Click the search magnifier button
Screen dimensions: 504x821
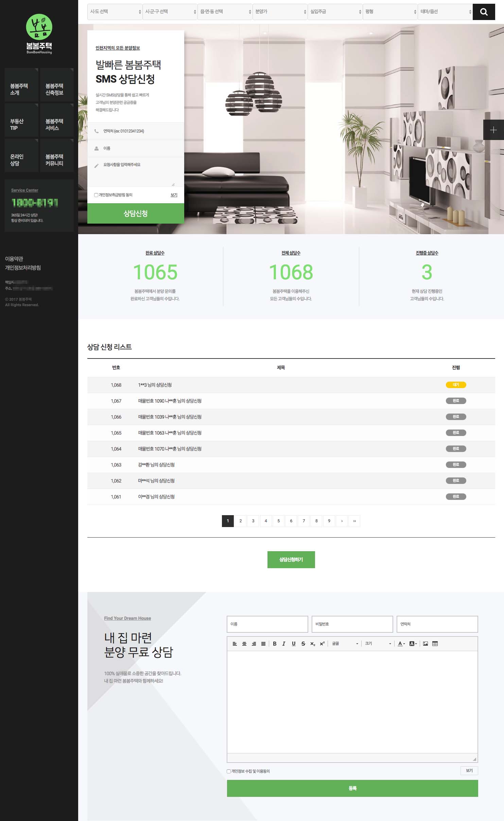point(484,12)
